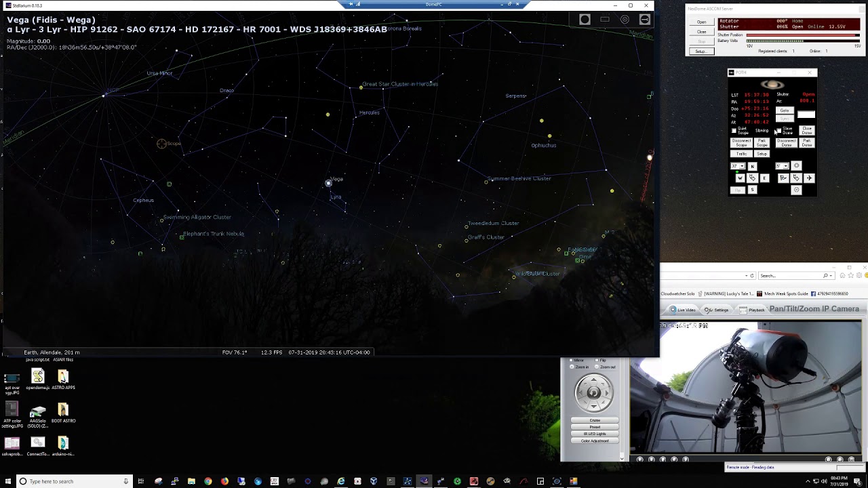Click Windows Start button
This screenshot has height=488, width=868.
[7, 481]
